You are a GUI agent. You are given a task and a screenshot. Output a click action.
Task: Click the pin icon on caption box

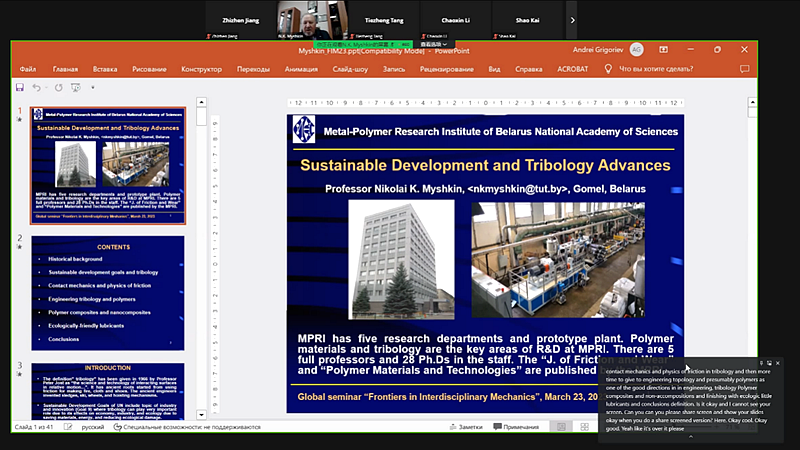point(761,363)
